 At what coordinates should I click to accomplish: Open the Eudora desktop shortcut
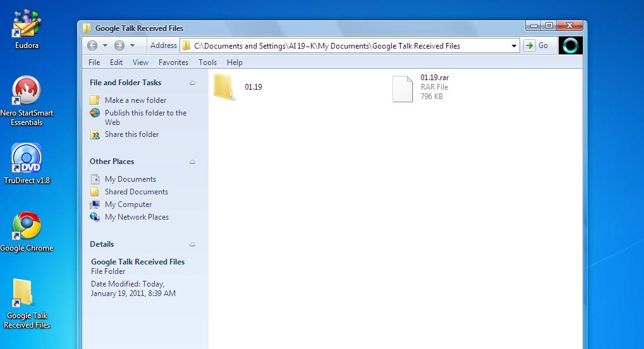[27, 25]
